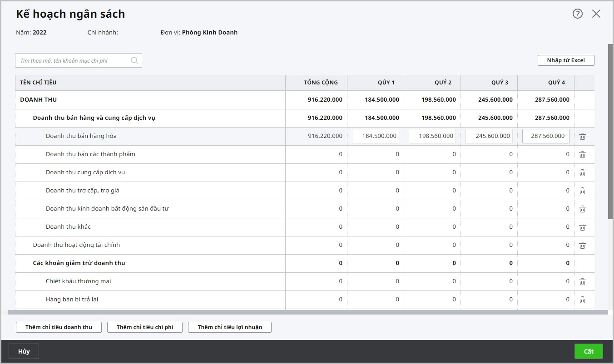The width and height of the screenshot is (614, 364).
Task: Select the Doanh thu khác label
Action: click(x=68, y=227)
